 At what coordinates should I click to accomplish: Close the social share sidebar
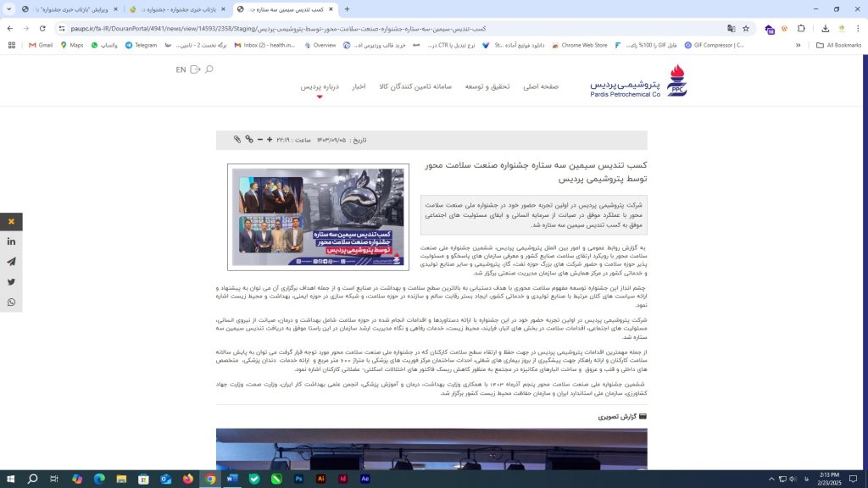coord(11,222)
